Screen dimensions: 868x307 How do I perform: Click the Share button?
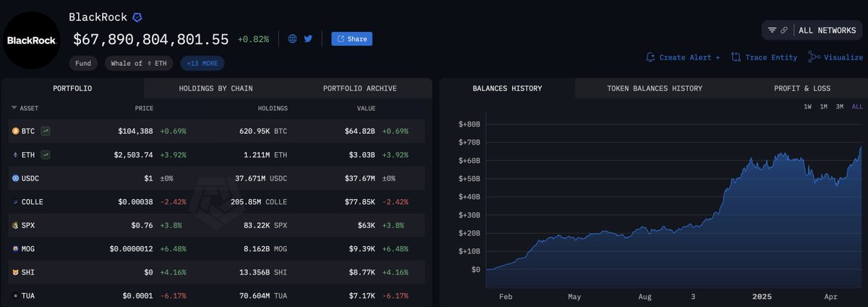click(x=352, y=39)
